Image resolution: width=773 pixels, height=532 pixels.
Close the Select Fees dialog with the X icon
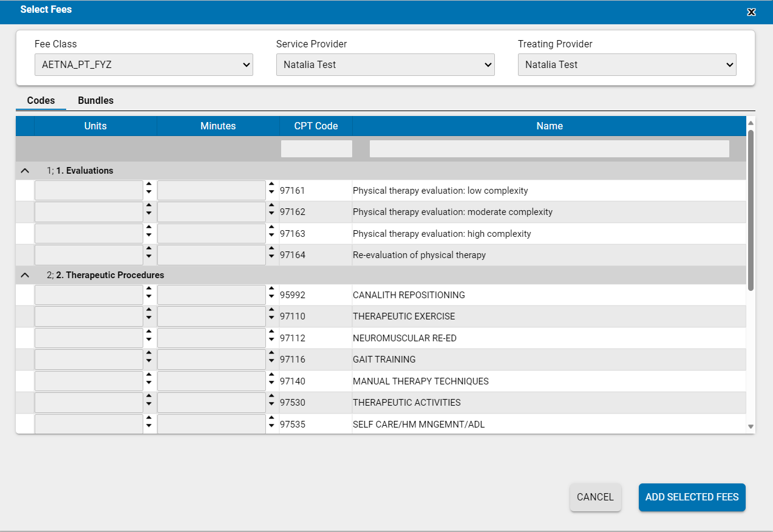click(x=751, y=11)
